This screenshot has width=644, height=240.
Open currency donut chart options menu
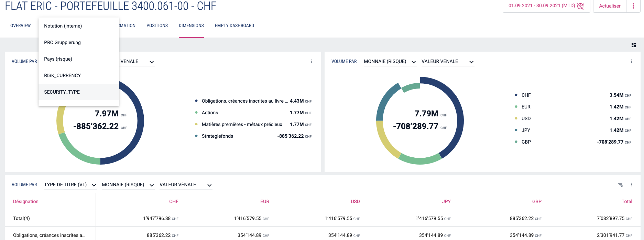631,61
